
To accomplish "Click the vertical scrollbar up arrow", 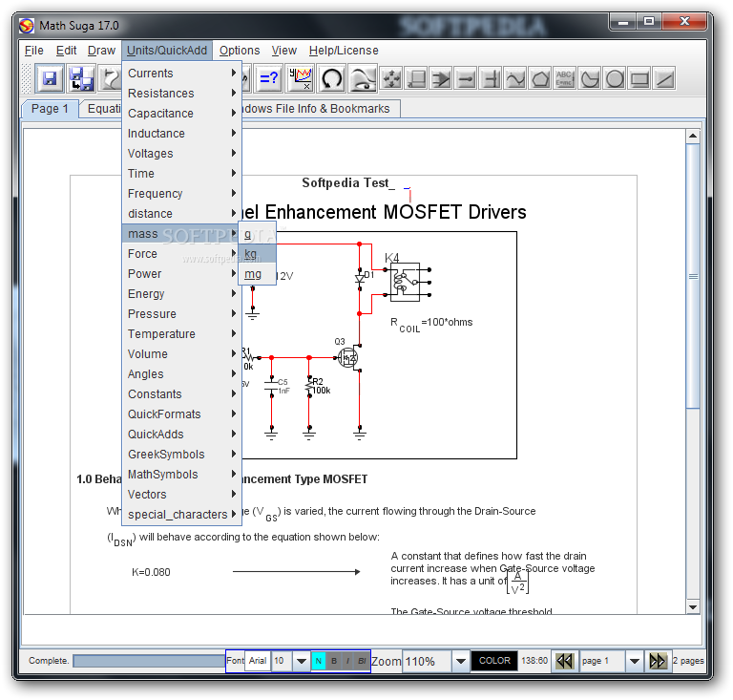I will pos(693,136).
